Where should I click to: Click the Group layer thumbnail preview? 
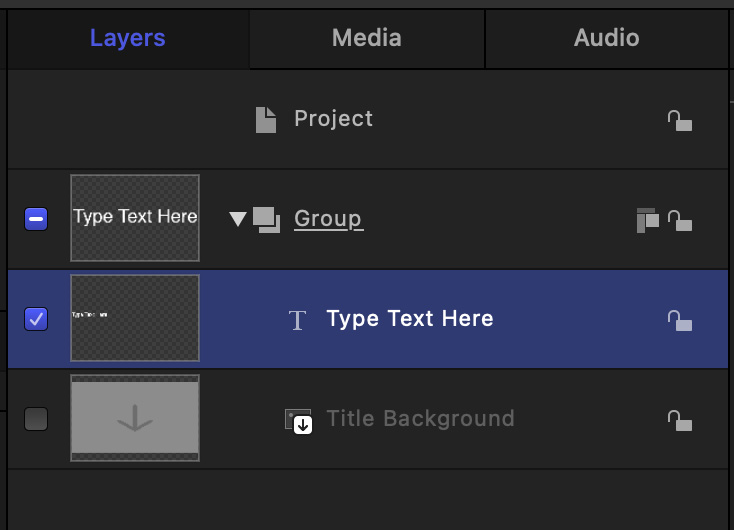pyautogui.click(x=135, y=217)
